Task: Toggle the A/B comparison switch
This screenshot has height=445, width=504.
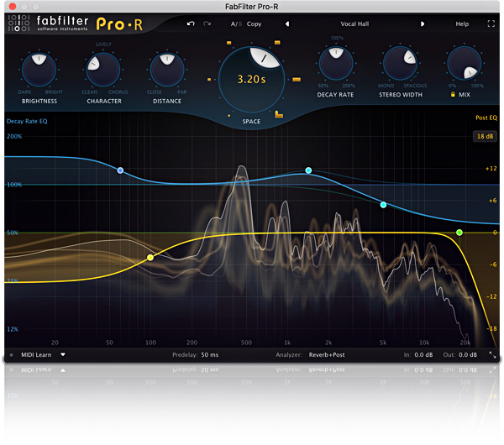Action: (236, 24)
